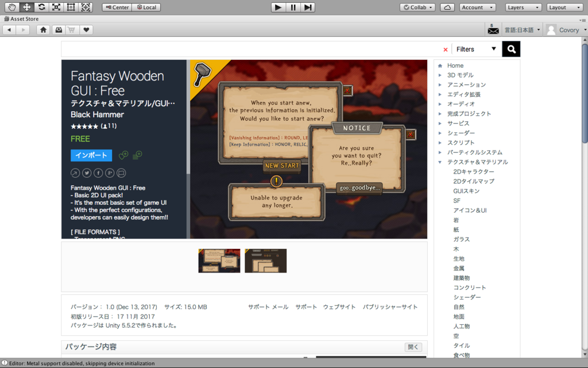Screen dimensions: 588x368
Task: Select the combined Transform tool
Action: pyautogui.click(x=86, y=7)
